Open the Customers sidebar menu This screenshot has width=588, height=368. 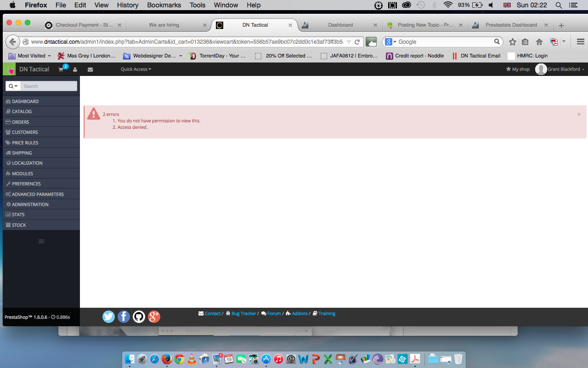41,132
